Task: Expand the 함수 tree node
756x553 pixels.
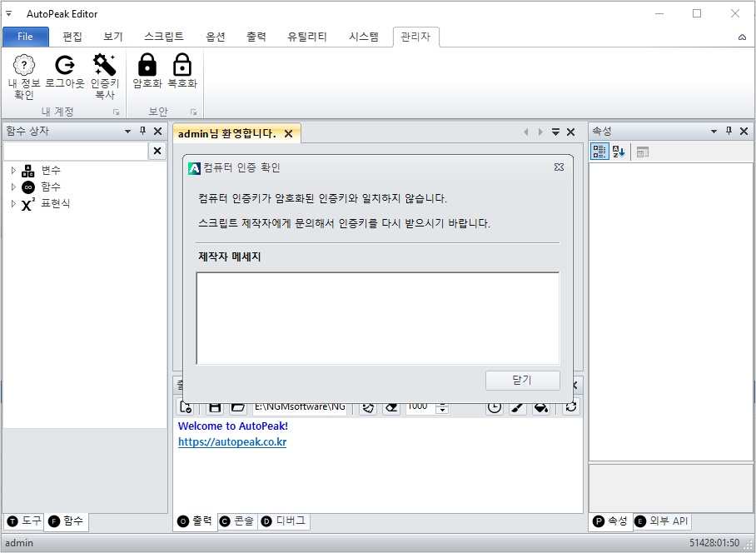Action: (13, 187)
